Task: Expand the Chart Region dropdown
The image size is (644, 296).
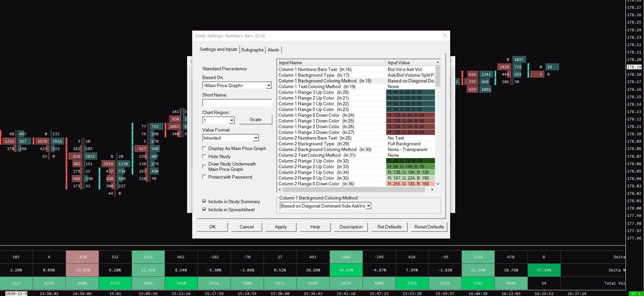Action: (231, 120)
